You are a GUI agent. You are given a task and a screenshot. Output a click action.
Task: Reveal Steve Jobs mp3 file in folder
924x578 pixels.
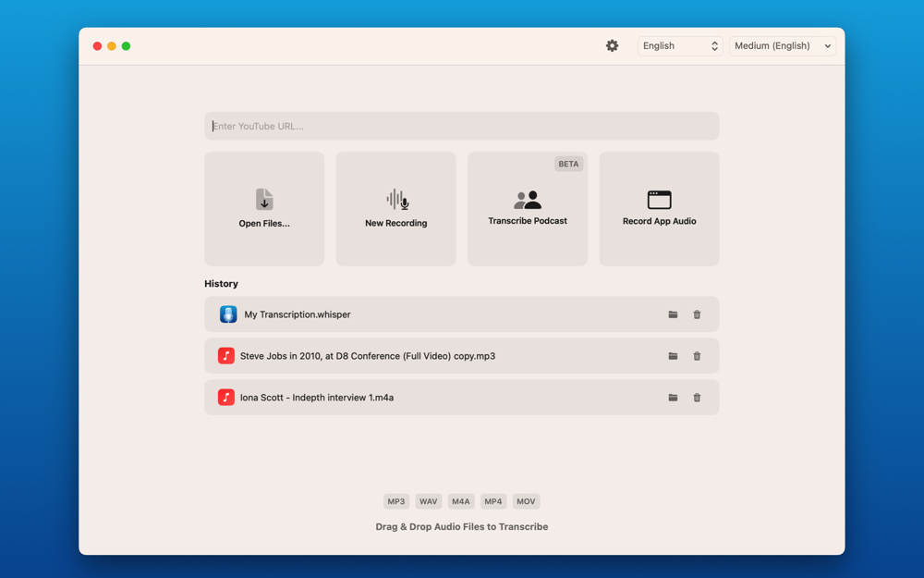click(673, 356)
